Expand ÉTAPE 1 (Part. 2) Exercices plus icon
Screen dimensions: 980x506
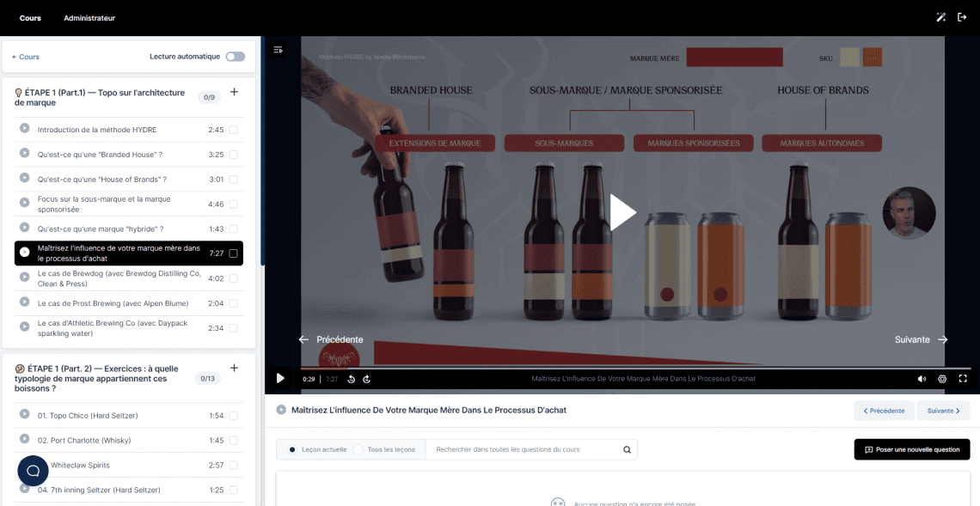(x=235, y=368)
